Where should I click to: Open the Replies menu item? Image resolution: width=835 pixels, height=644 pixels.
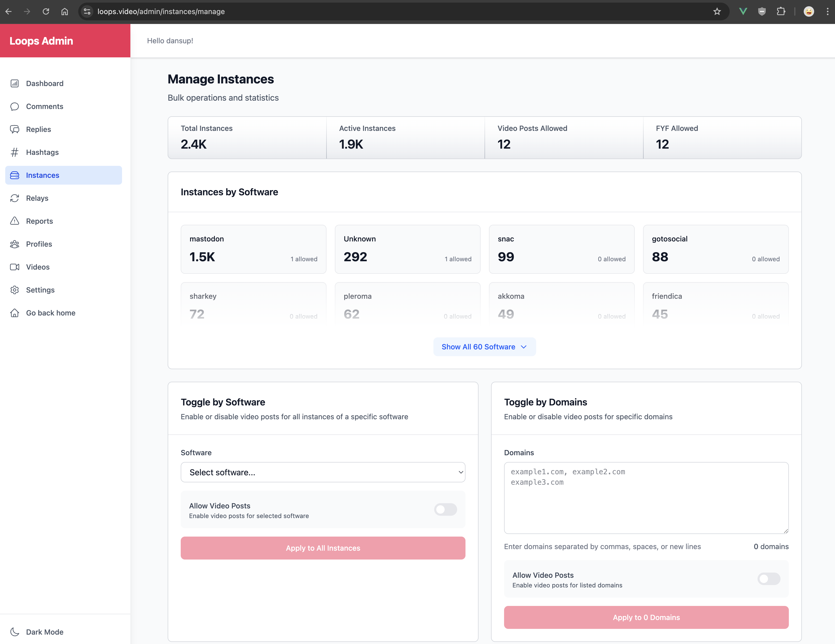(38, 129)
